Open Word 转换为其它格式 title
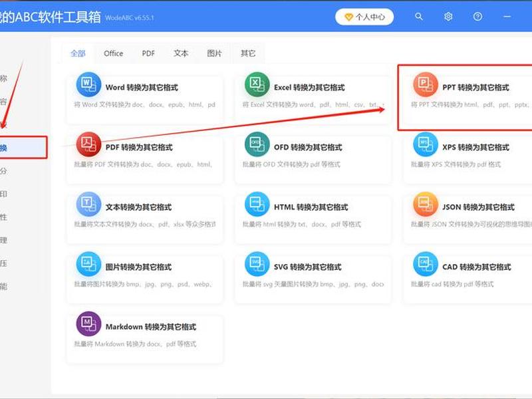The width and height of the screenshot is (532, 399). 142,88
